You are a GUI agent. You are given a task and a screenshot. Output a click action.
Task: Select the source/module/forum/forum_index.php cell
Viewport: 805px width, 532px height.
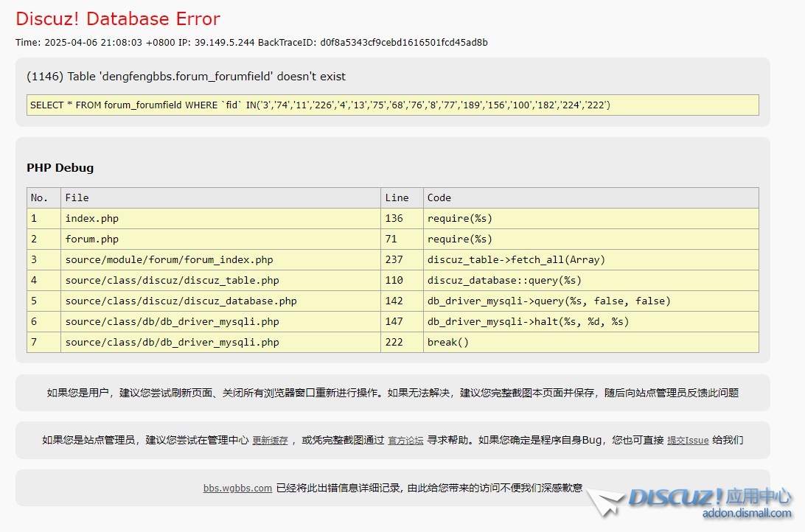pyautogui.click(x=220, y=259)
